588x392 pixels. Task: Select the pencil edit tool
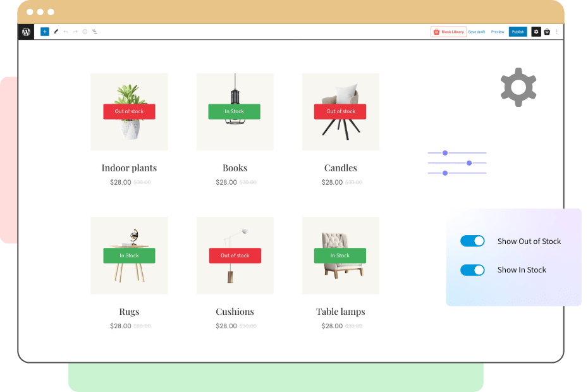pos(56,32)
